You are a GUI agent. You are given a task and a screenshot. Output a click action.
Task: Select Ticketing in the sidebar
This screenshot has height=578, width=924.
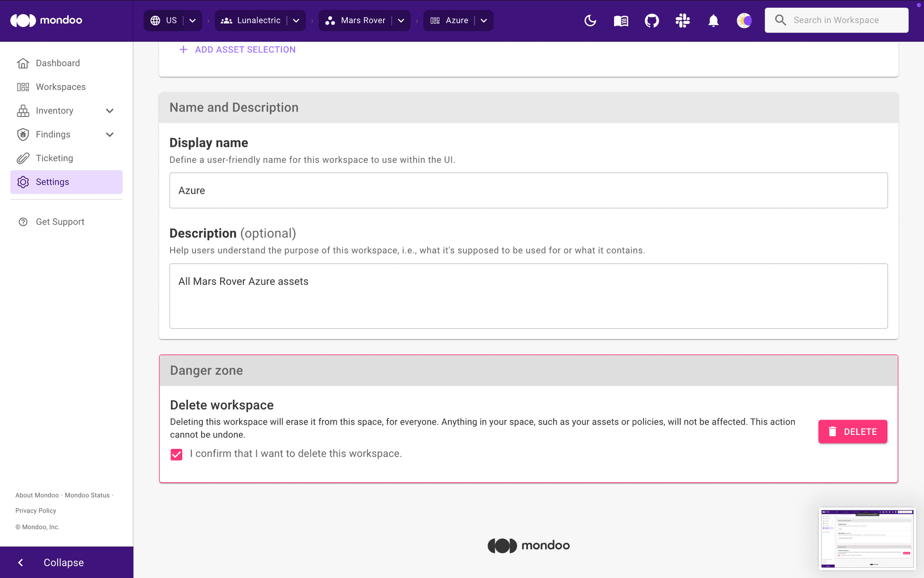(54, 158)
